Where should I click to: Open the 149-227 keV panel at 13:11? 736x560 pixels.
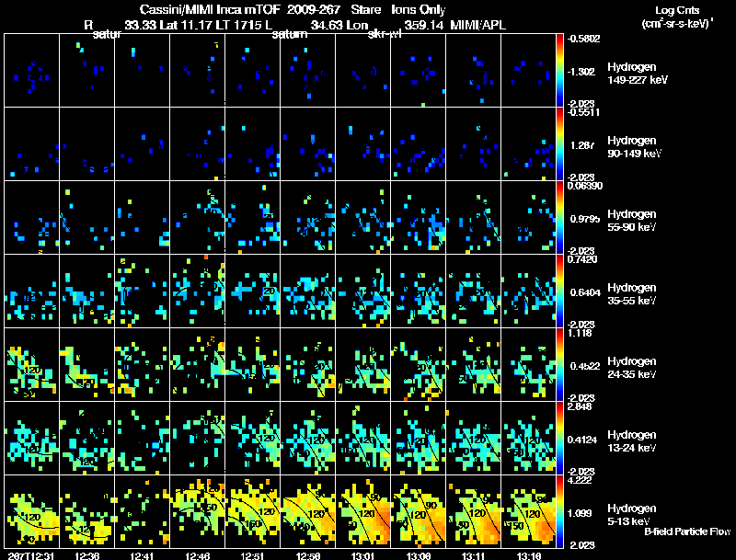click(473, 70)
